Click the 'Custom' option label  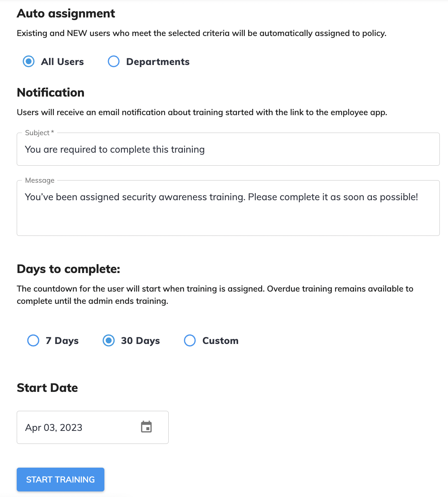coord(220,340)
